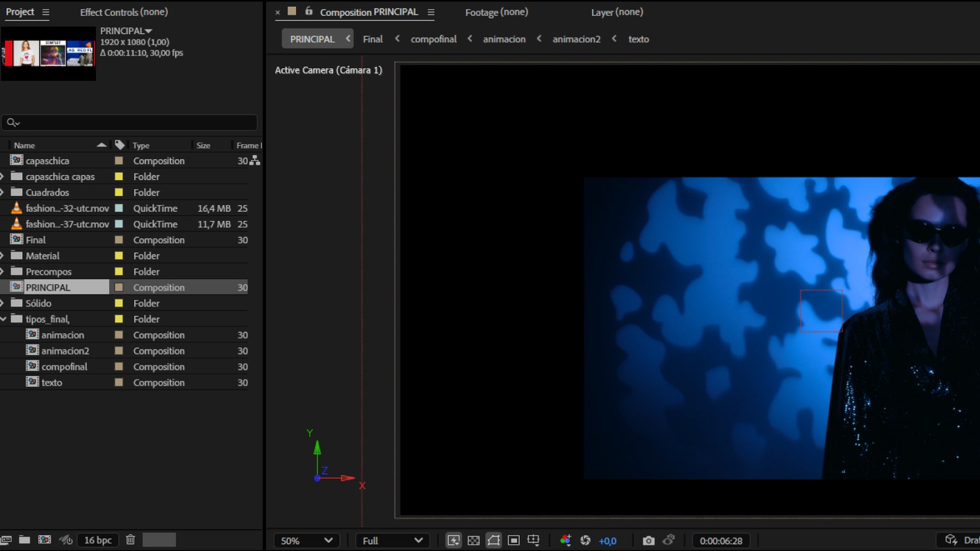This screenshot has height=551, width=980.
Task: Toggle mask and shape path visibility
Action: click(x=494, y=540)
